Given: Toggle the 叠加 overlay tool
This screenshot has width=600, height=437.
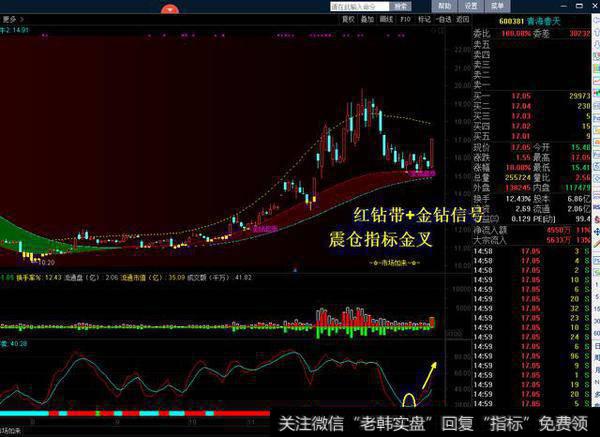Looking at the screenshot, I should 367,18.
